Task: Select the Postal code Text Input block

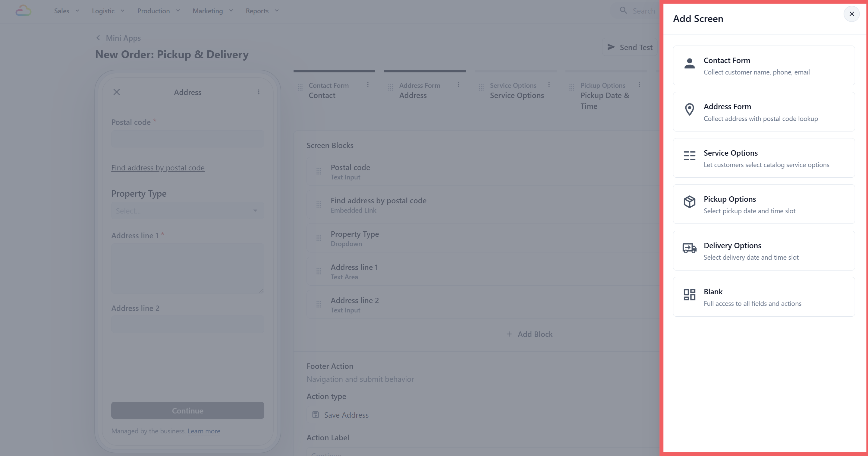Action: [x=483, y=172]
